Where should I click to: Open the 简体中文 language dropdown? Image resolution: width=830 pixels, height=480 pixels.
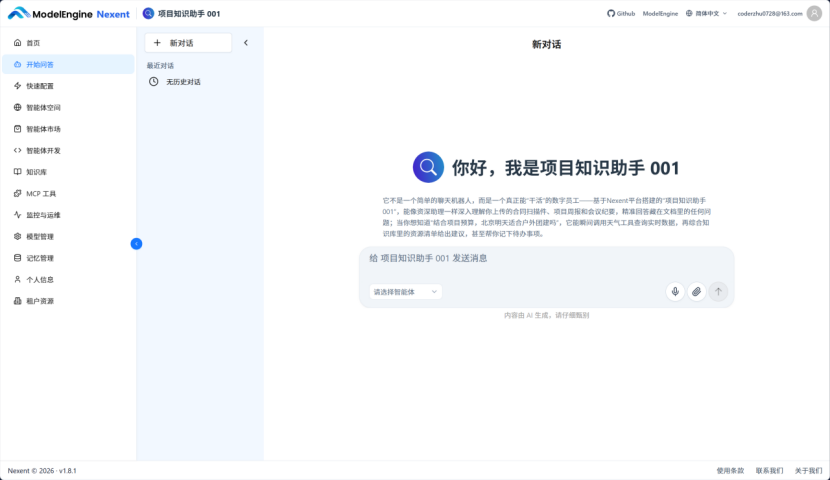707,14
